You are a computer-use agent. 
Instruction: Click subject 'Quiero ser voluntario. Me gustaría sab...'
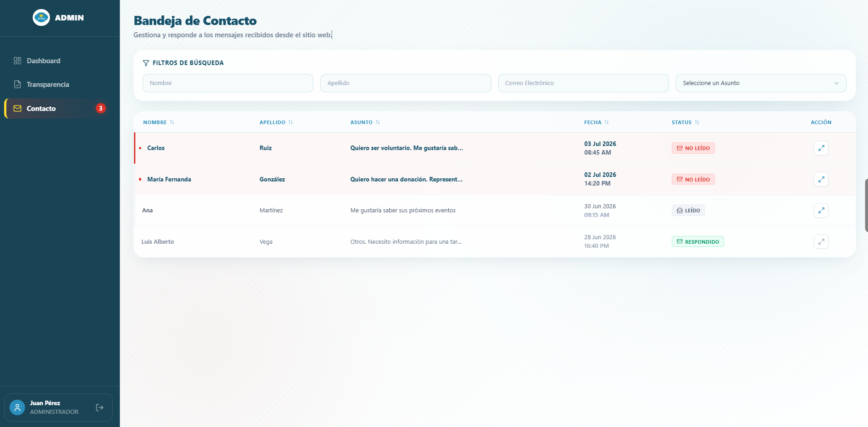pos(407,148)
